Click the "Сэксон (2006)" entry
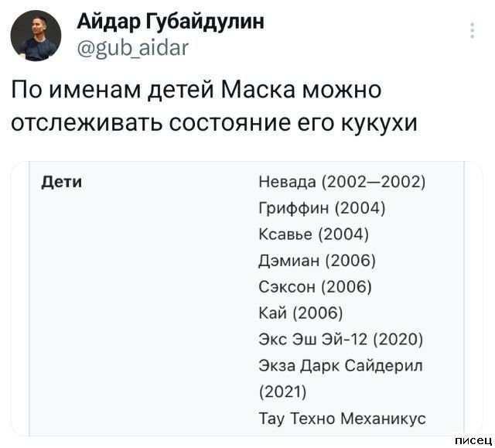 point(316,287)
